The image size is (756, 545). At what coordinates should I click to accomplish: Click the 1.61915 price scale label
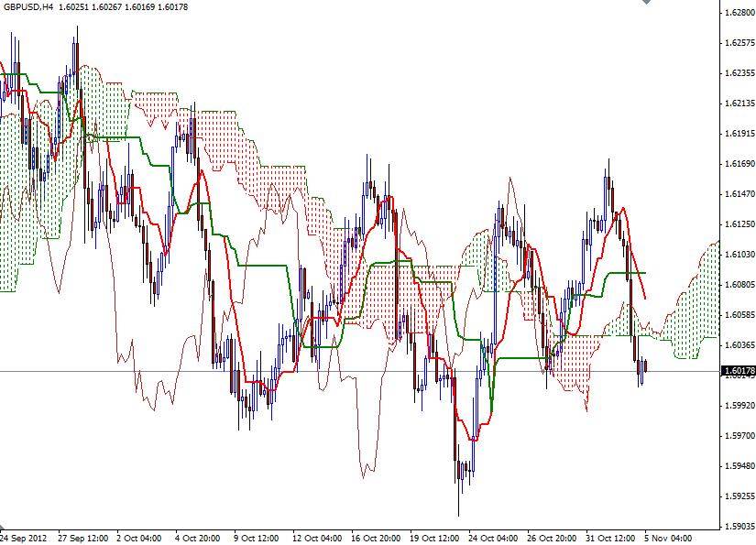pos(737,135)
